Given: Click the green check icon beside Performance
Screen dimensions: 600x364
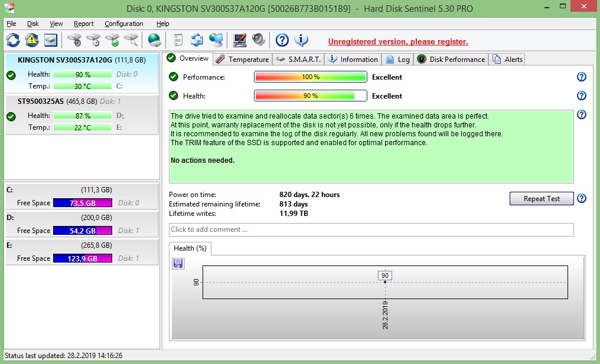Looking at the screenshot, I should tap(174, 77).
